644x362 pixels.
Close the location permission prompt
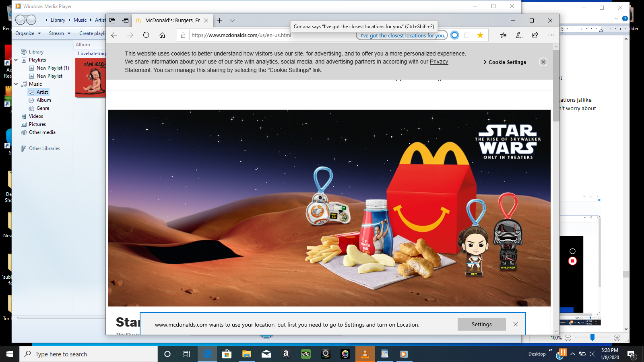click(x=516, y=324)
